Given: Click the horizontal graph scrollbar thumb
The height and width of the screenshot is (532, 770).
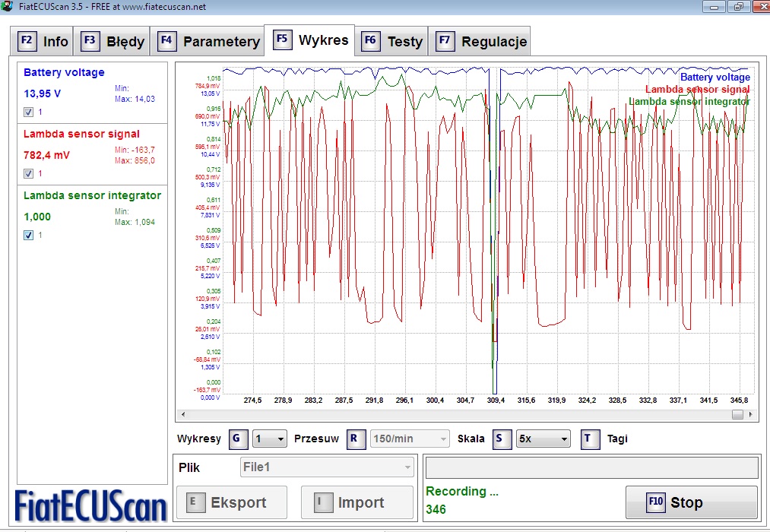Looking at the screenshot, I should (737, 414).
